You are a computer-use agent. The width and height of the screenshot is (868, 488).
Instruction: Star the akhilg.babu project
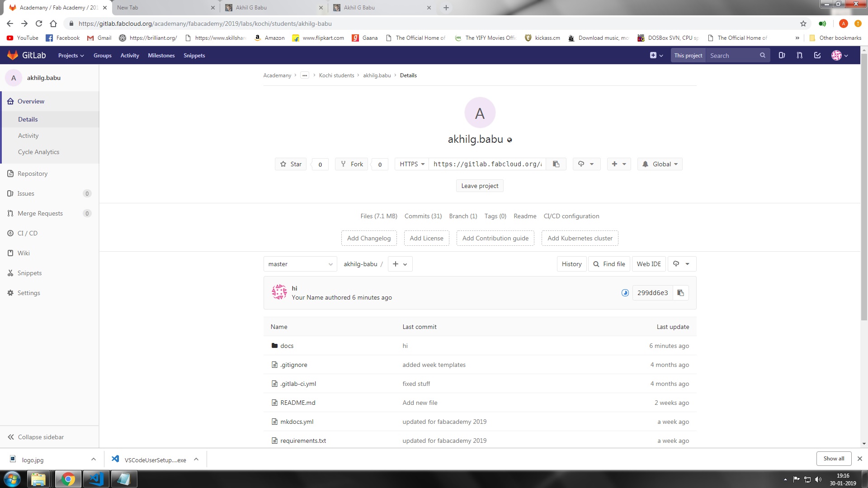291,164
